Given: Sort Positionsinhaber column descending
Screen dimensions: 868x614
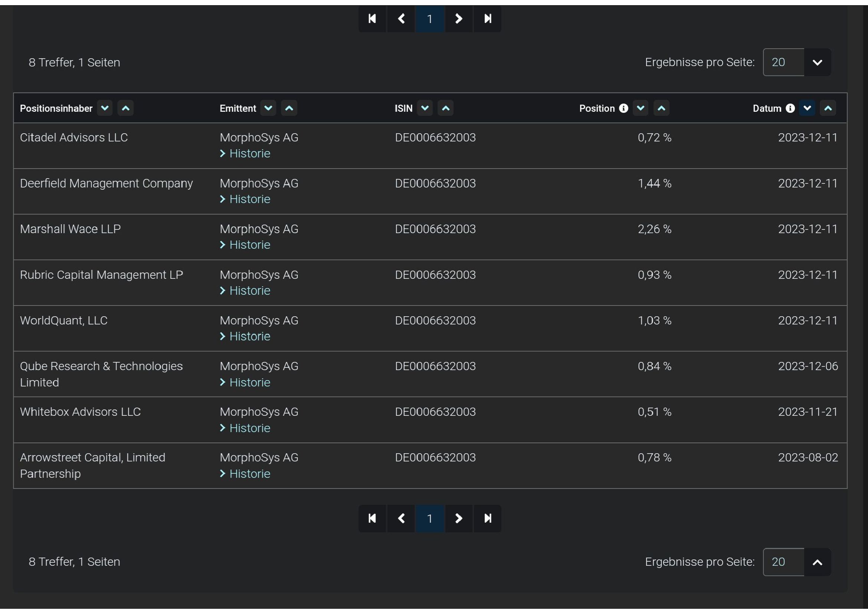Looking at the screenshot, I should [x=105, y=108].
